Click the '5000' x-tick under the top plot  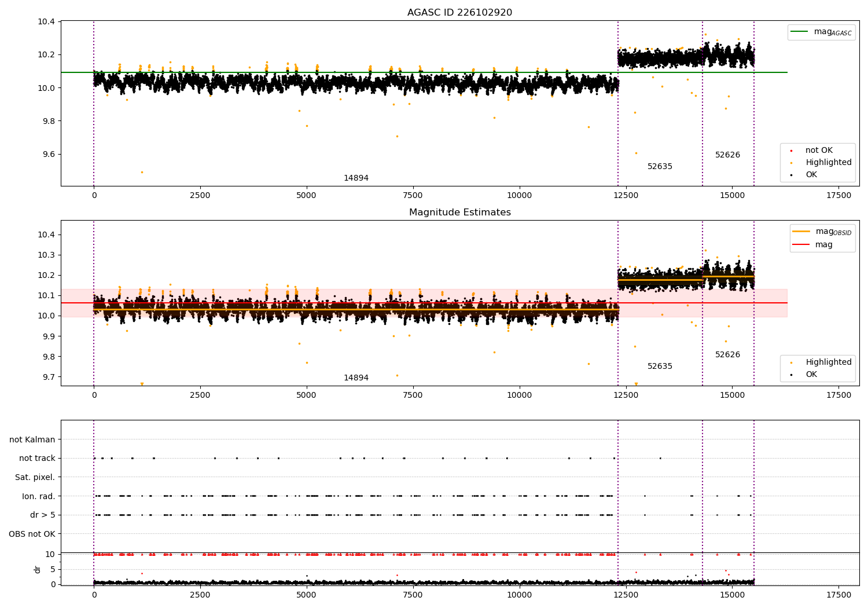click(x=306, y=196)
